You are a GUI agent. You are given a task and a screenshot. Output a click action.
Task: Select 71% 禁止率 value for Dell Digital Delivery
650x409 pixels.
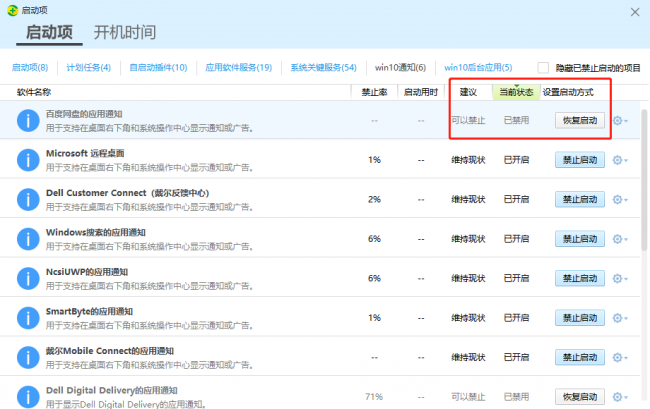tap(374, 397)
